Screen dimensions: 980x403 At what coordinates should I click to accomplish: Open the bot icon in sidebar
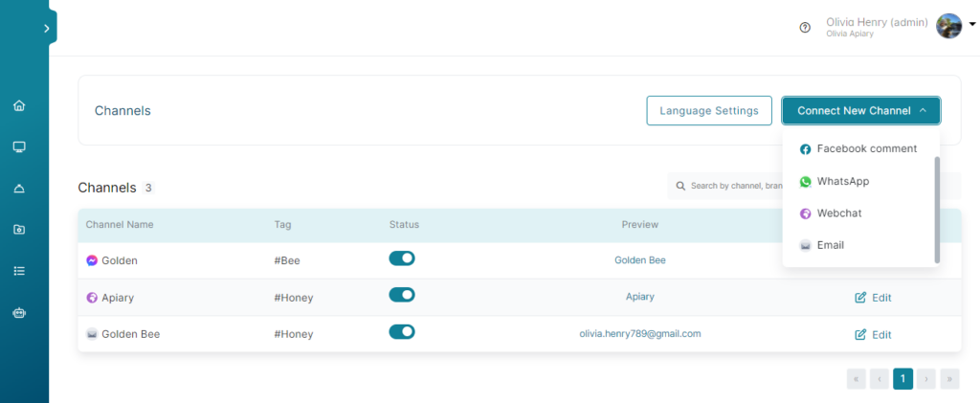(19, 313)
